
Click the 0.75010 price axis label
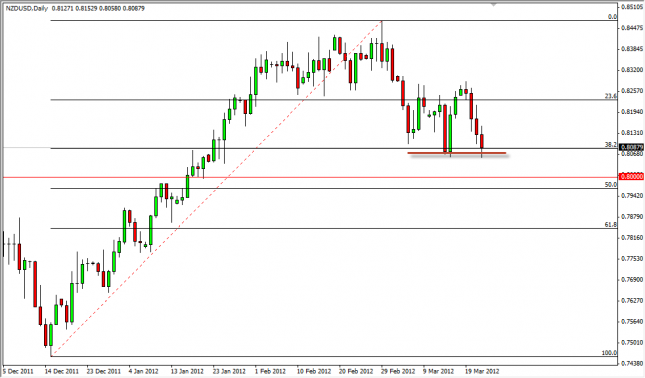click(632, 342)
